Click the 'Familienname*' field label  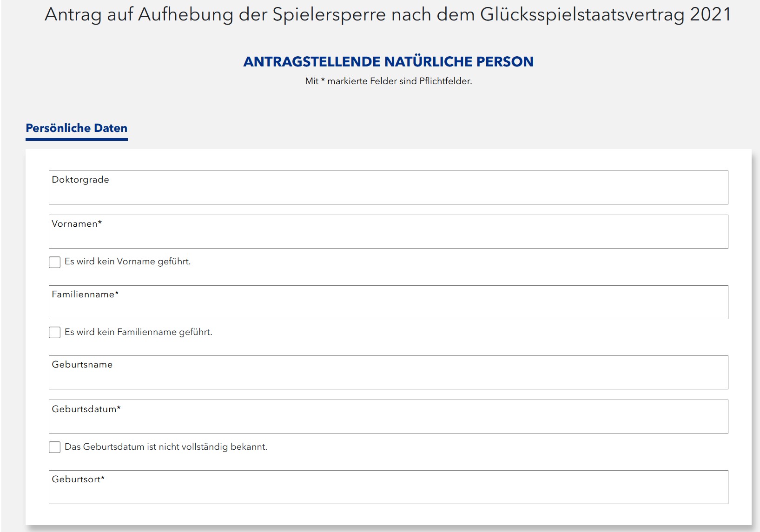[x=85, y=295]
